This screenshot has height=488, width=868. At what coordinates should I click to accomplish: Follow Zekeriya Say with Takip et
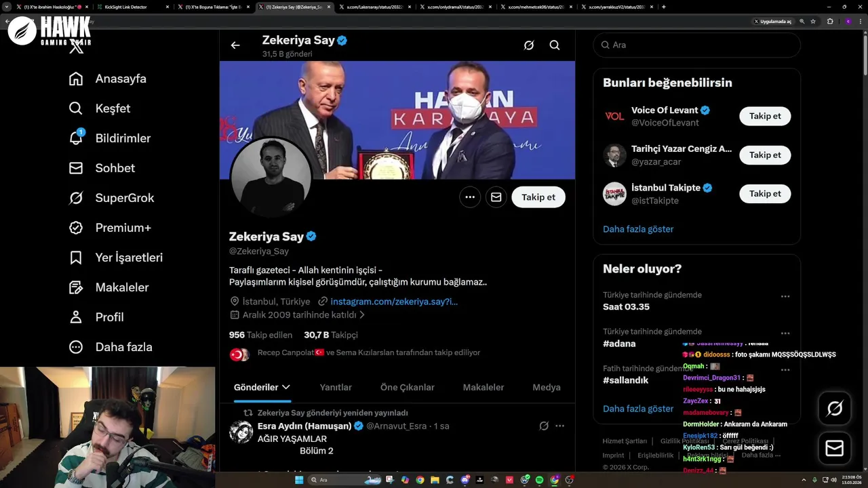pos(538,197)
